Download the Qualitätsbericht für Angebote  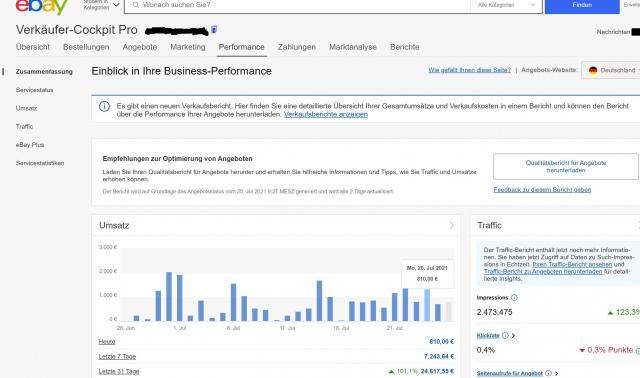coord(566,167)
